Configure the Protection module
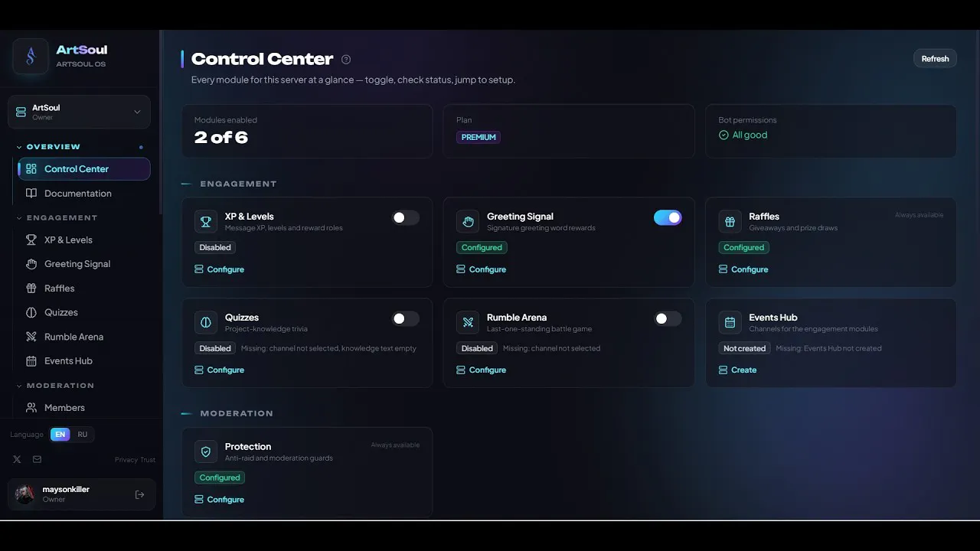 (x=219, y=500)
